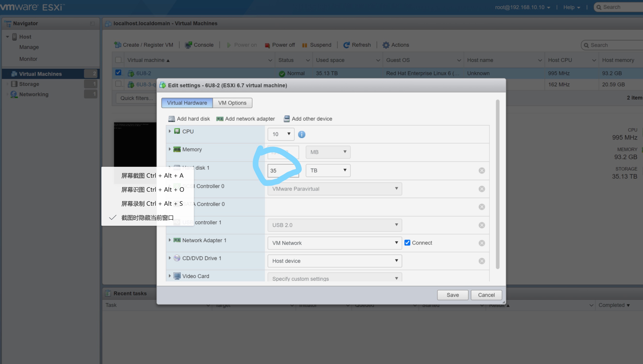Toggle hide current window when capturing option
The width and height of the screenshot is (643, 364).
pos(147,218)
